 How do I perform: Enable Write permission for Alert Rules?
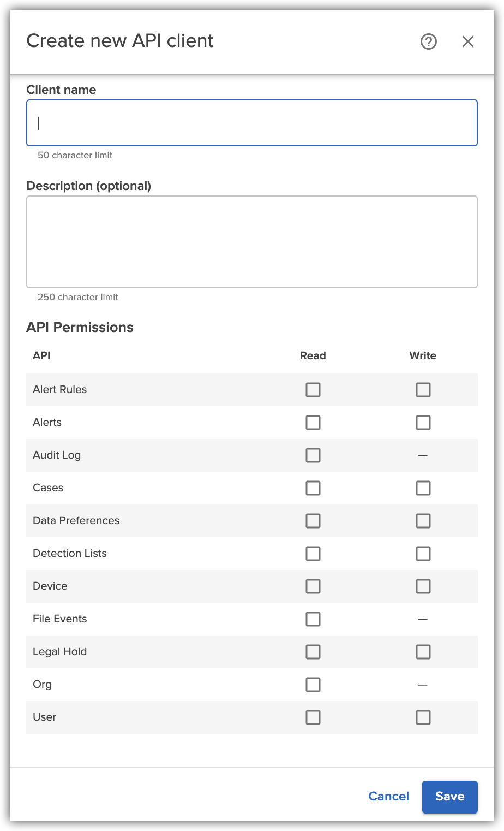tap(423, 390)
